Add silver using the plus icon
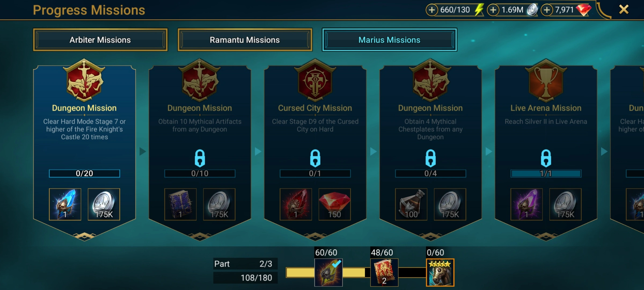644x290 pixels. pos(493,10)
